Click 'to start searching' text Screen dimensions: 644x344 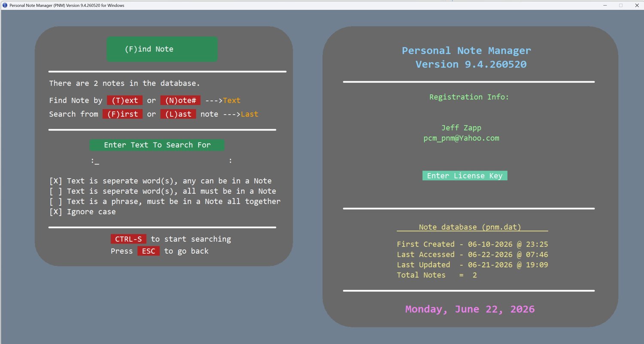[191, 239]
